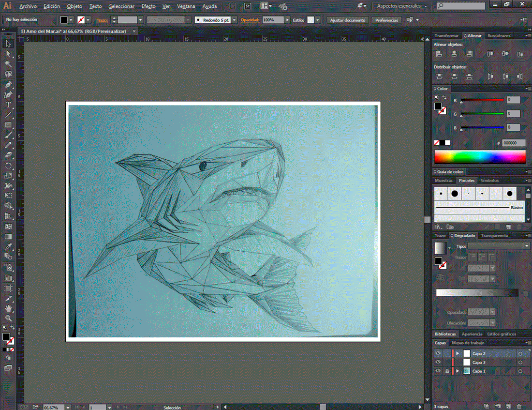
Task: Delete the selected layer with trash icon
Action: tap(519, 406)
